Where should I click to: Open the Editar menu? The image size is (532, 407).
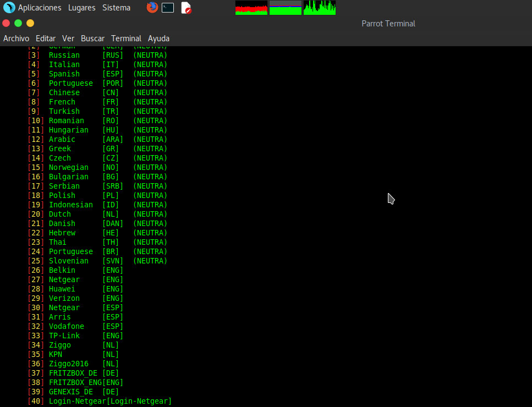click(46, 38)
